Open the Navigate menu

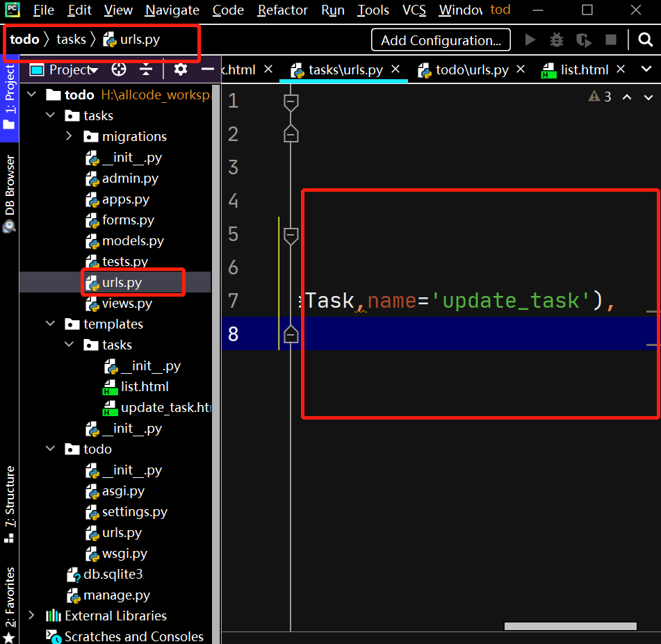(172, 10)
